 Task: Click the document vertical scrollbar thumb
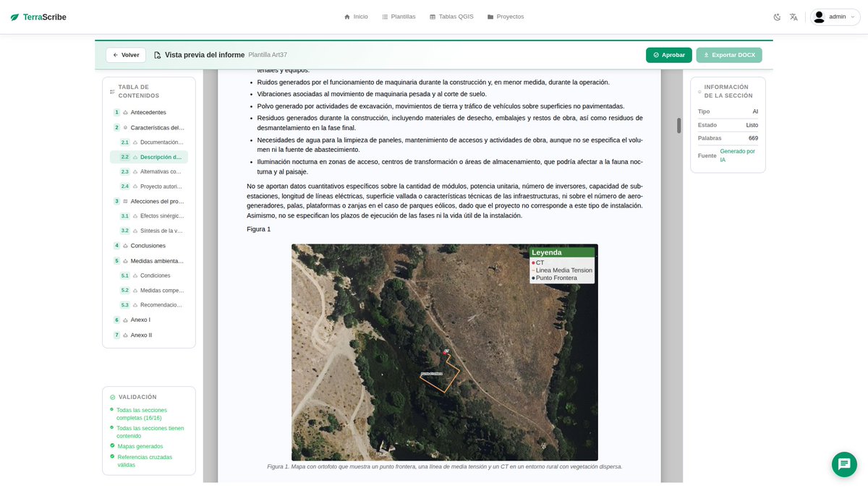click(x=679, y=126)
